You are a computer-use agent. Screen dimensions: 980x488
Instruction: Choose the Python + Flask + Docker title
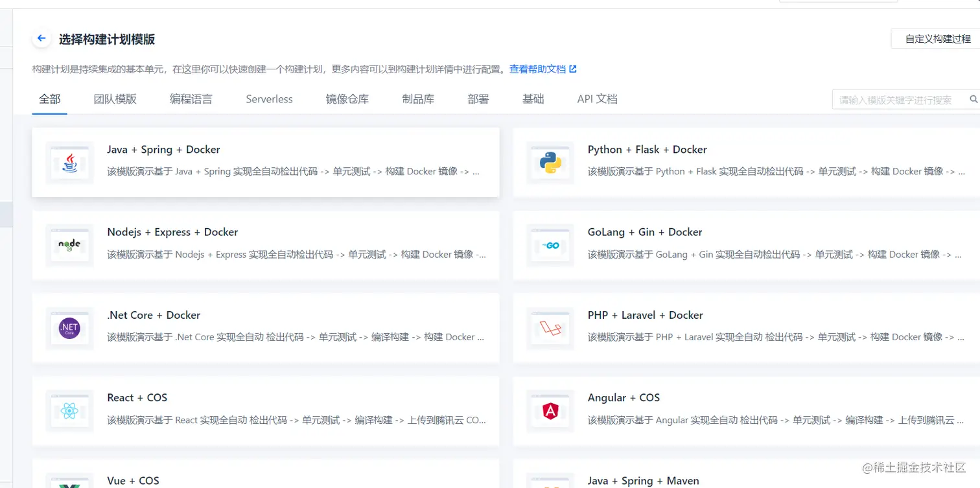(647, 150)
